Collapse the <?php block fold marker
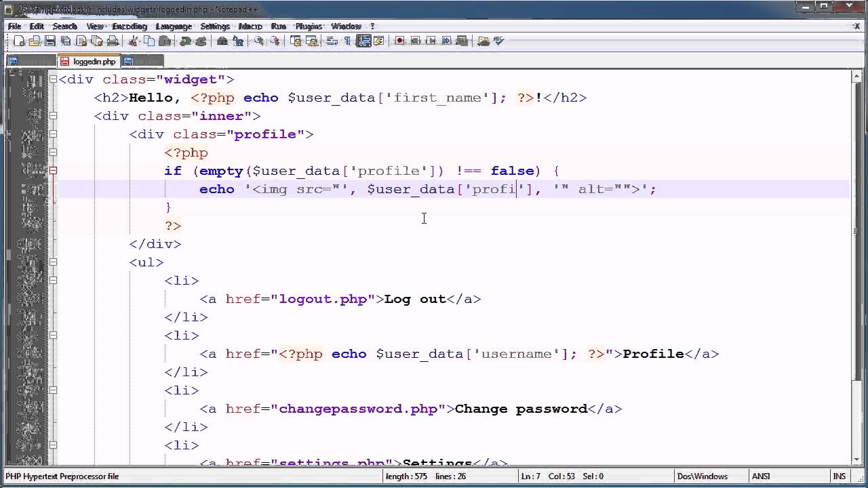This screenshot has width=868, height=488. click(54, 152)
